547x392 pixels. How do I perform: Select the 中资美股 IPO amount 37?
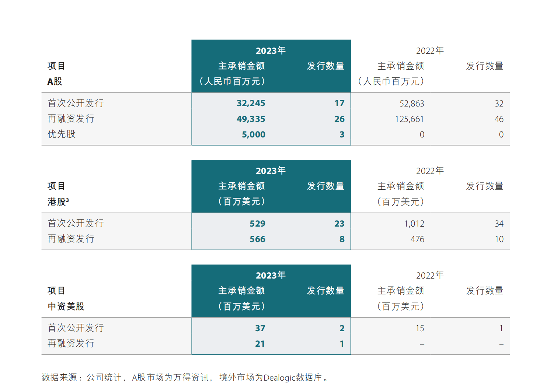(x=260, y=328)
